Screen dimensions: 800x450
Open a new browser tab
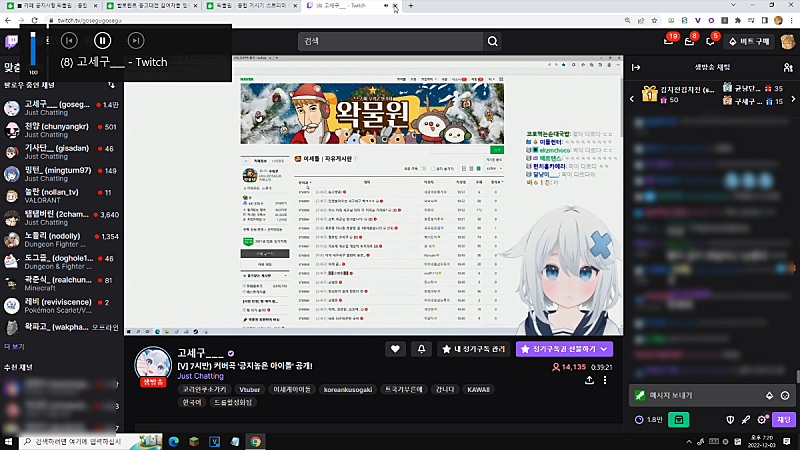411,6
